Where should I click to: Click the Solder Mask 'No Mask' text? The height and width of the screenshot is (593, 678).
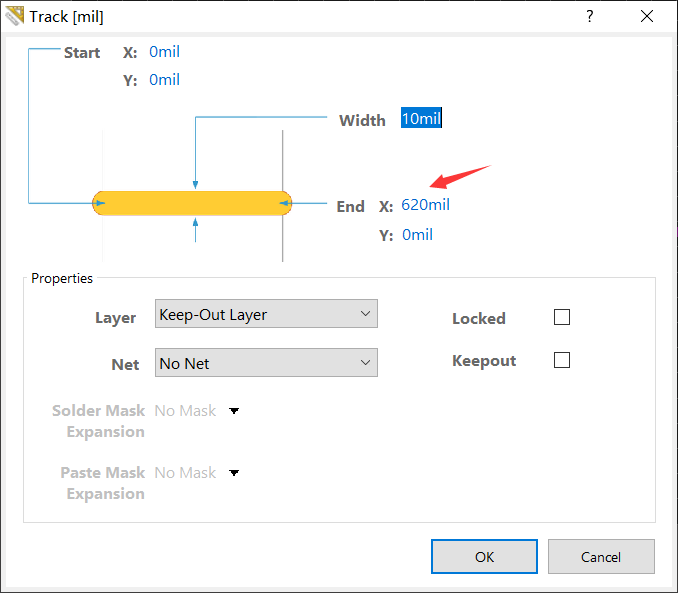[185, 410]
